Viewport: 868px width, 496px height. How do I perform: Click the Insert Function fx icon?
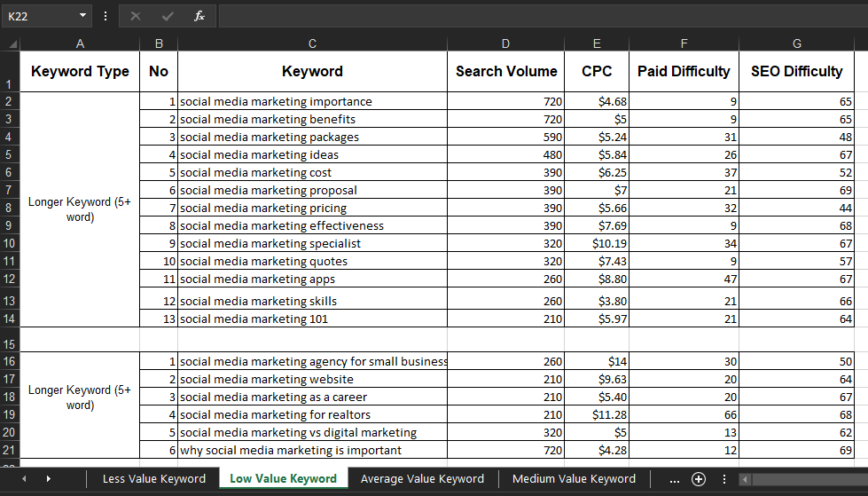(x=199, y=16)
